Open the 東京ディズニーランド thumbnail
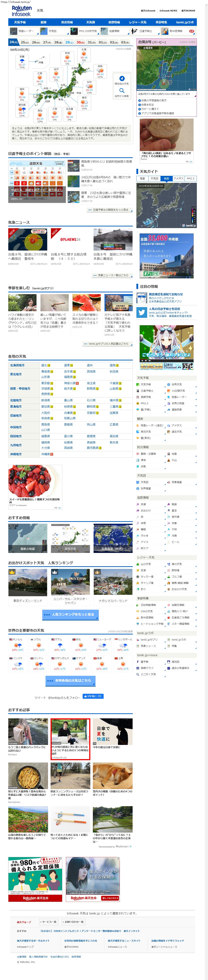208x980 pixels. [x=28, y=582]
